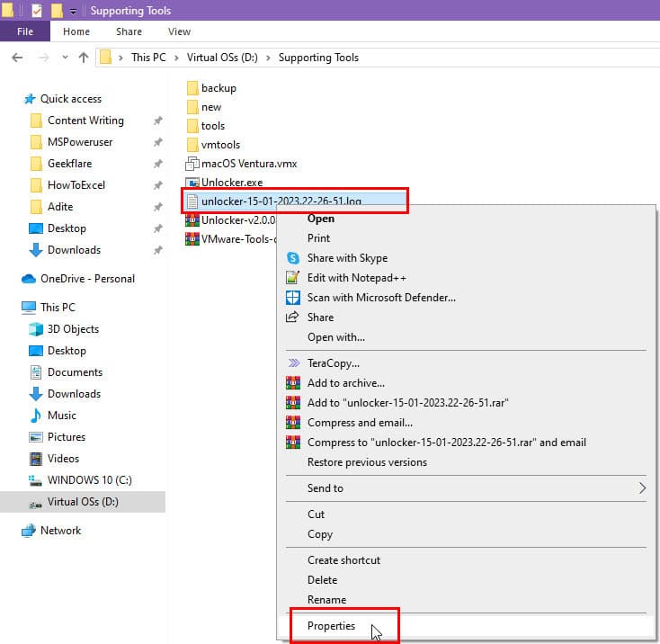
Task: Switch to the Share ribbon tab
Action: (x=129, y=31)
